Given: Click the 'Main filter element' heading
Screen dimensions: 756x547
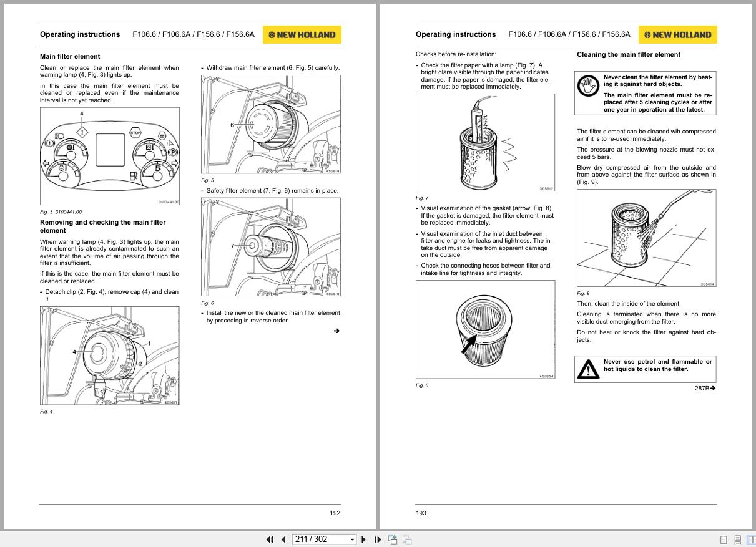Looking at the screenshot, I should click(70, 56).
